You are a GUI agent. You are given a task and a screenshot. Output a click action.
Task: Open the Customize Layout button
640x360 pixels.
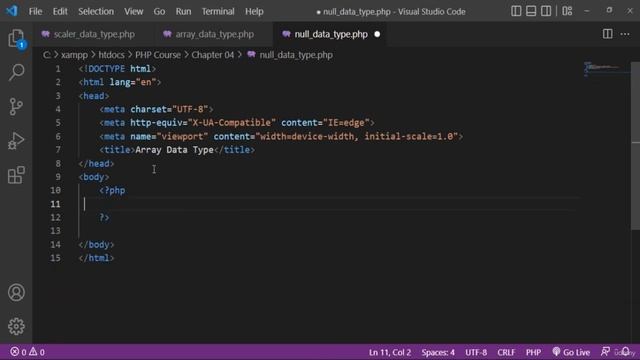tap(567, 11)
